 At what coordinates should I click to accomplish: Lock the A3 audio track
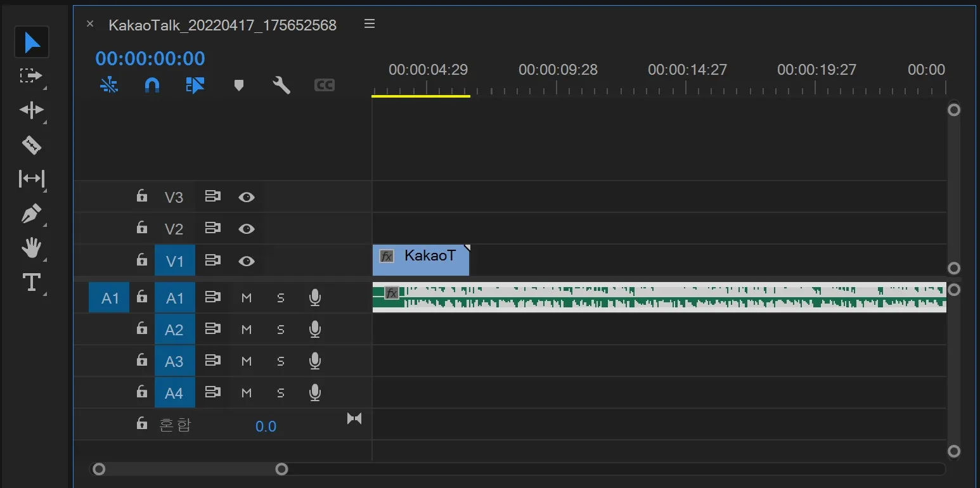coord(142,360)
